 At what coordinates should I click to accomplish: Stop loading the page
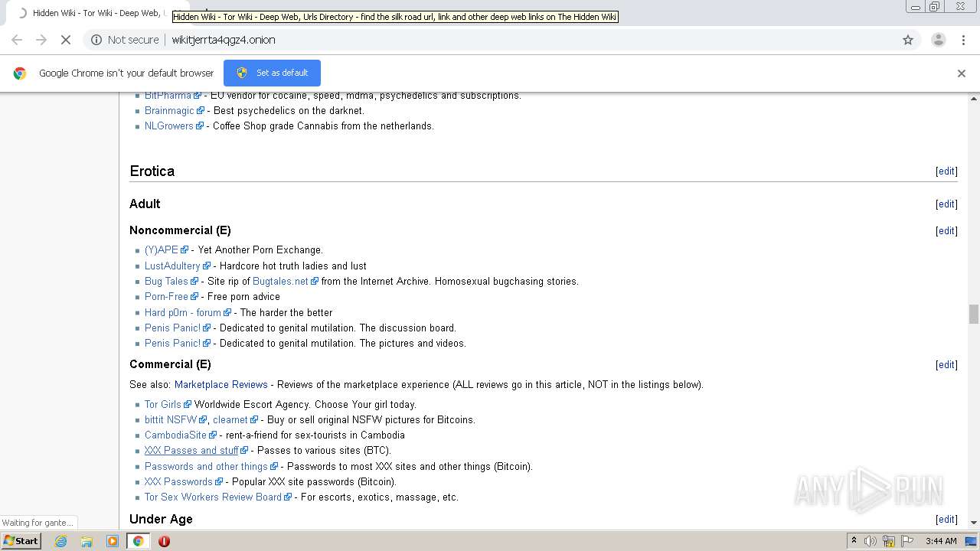(66, 40)
